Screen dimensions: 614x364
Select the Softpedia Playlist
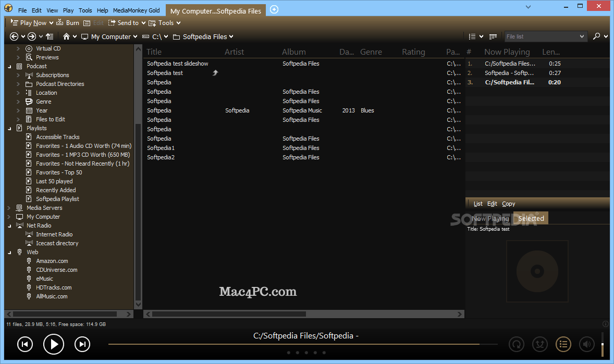point(57,199)
